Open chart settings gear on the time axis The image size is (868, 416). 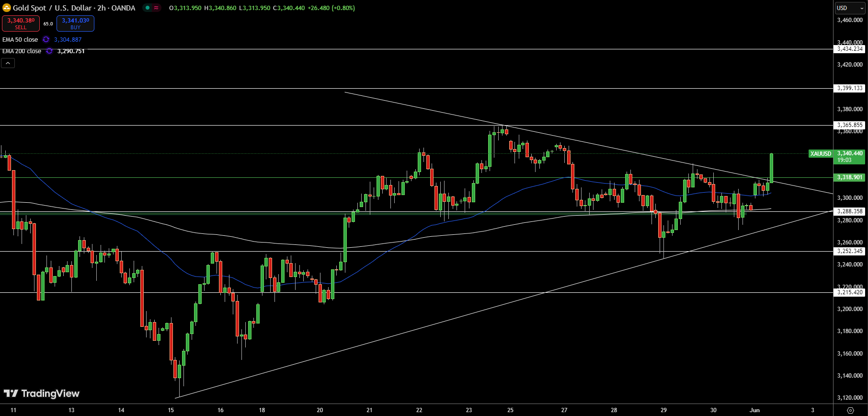coord(850,410)
